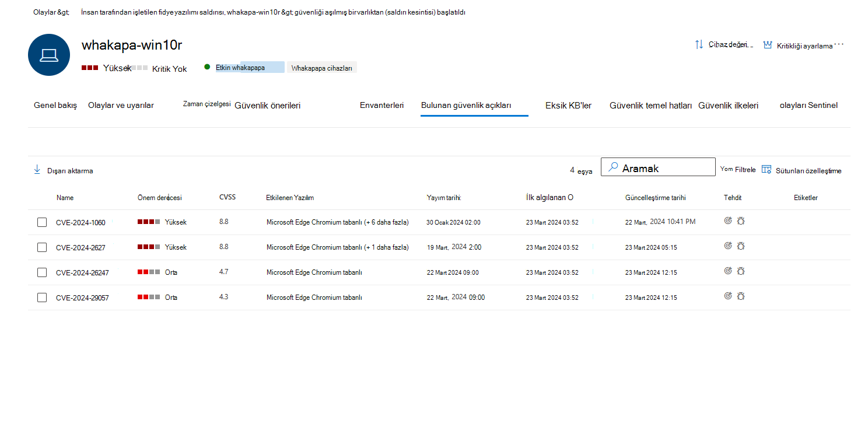Click the green Etkin status dot

point(207,67)
